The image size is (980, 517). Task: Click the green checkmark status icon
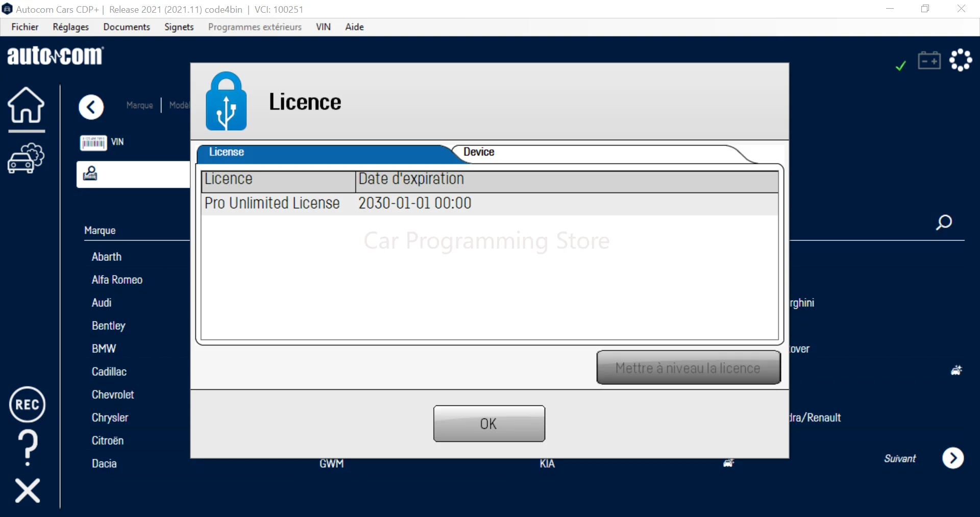(x=901, y=65)
